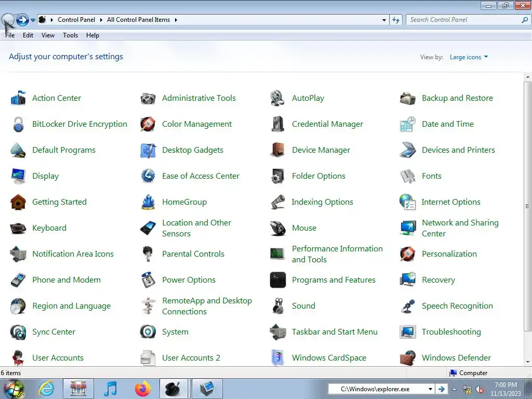The width and height of the screenshot is (532, 399).
Task: Click the scrollbar down arrow
Action: coord(528,362)
